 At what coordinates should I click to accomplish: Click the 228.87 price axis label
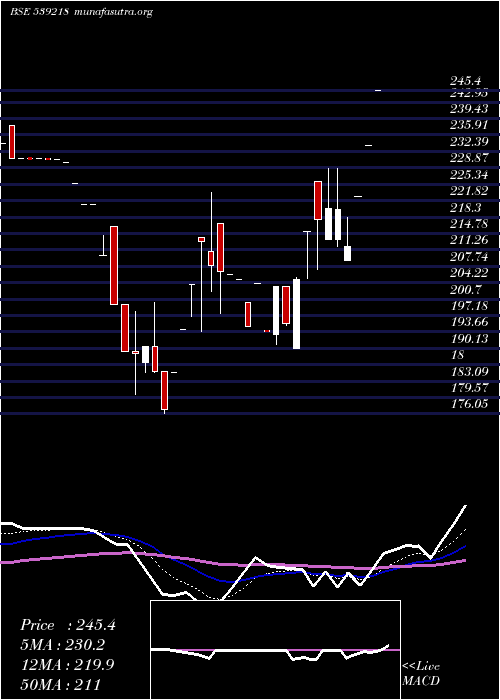[469, 158]
